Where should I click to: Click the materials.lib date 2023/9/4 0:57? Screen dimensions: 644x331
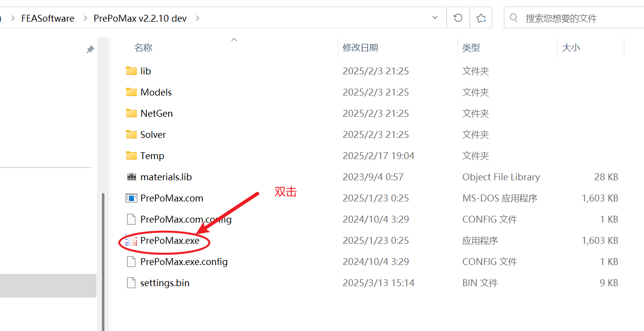click(x=373, y=177)
